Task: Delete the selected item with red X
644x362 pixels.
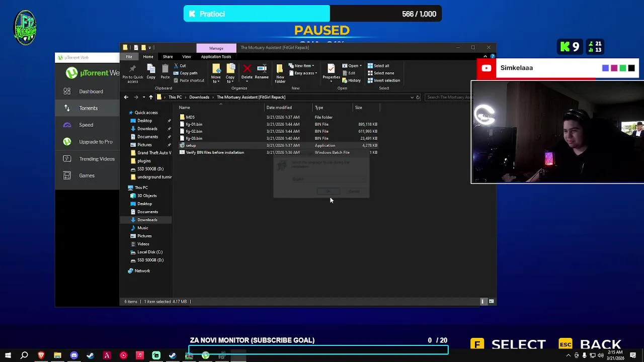Action: [247, 72]
